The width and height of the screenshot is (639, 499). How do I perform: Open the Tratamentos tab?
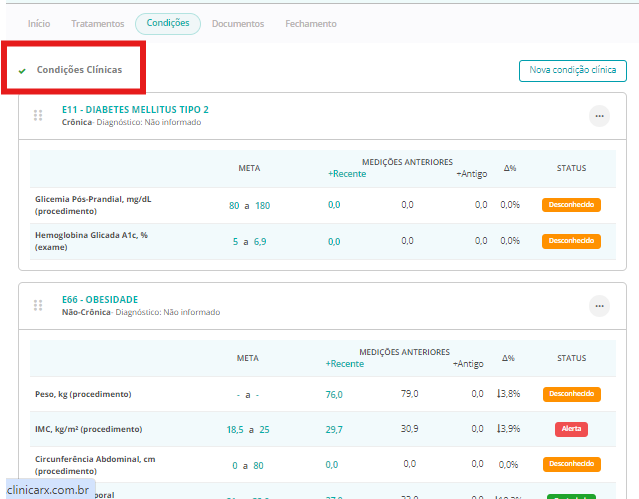99,23
